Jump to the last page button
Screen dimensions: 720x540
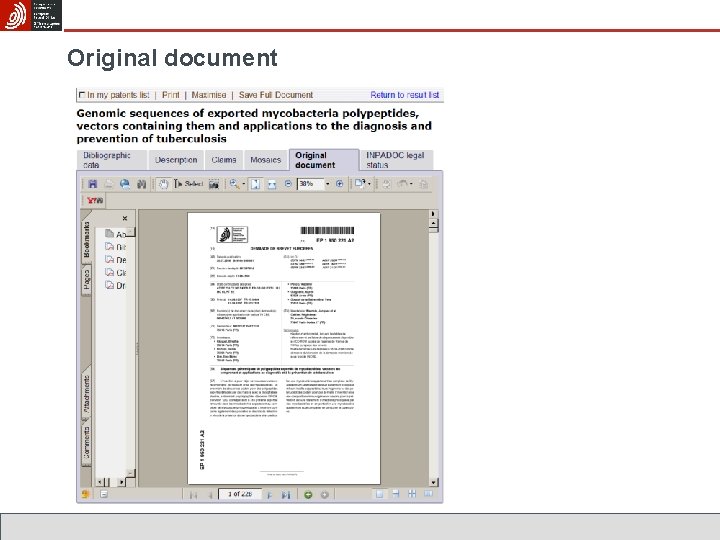click(286, 495)
